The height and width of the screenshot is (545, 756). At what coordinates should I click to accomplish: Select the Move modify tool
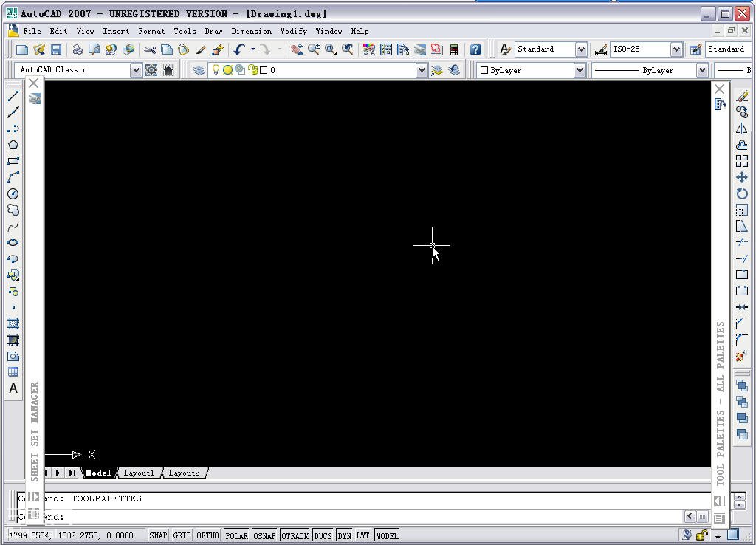[x=742, y=177]
